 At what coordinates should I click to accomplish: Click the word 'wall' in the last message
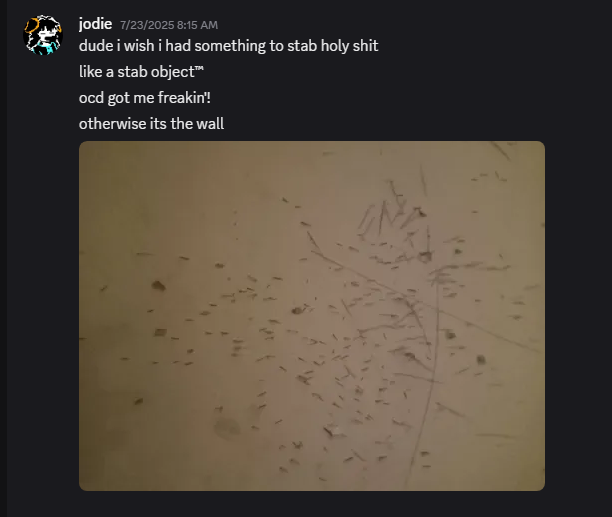[210, 124]
